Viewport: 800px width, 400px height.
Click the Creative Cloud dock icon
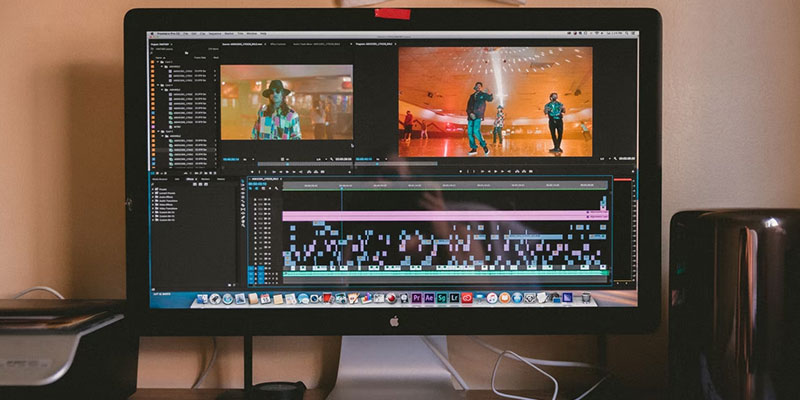click(466, 297)
